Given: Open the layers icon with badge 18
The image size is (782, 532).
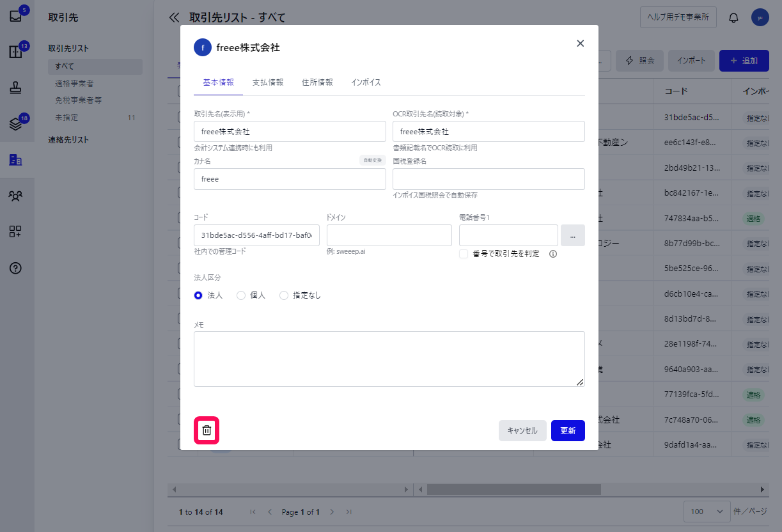Looking at the screenshot, I should 16,124.
